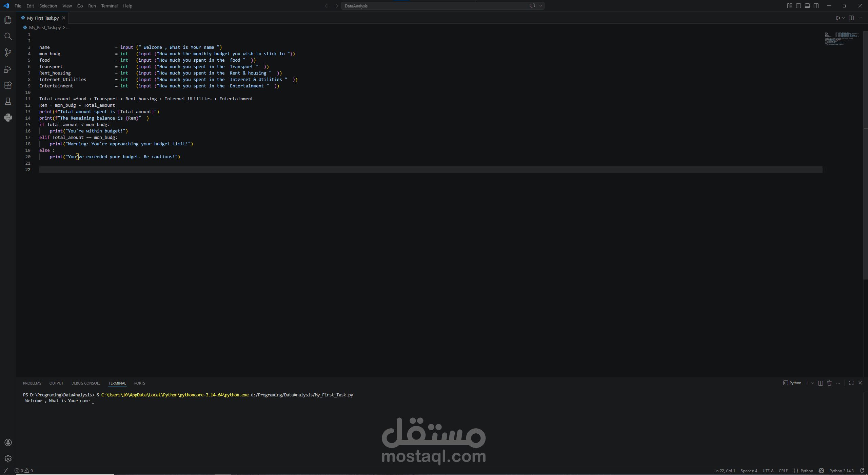Click the Kill Terminal trash icon
868x475 pixels.
click(829, 383)
